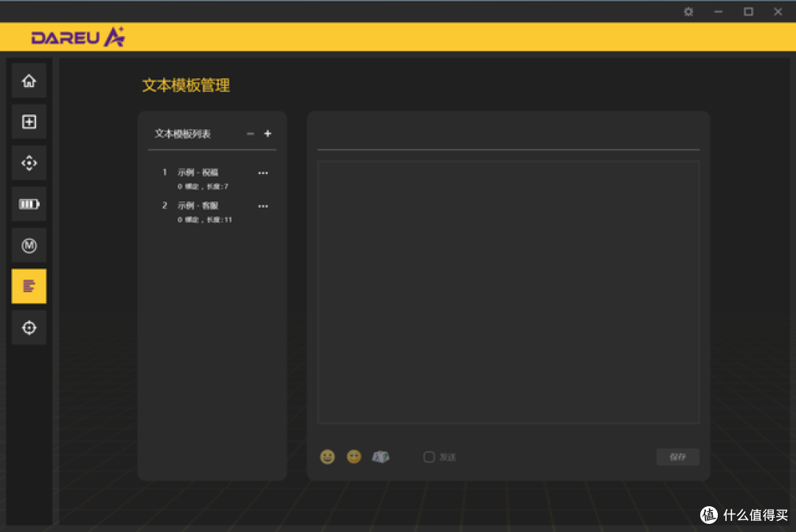Click inside the large template text area
This screenshot has width=796, height=532.
pos(508,292)
